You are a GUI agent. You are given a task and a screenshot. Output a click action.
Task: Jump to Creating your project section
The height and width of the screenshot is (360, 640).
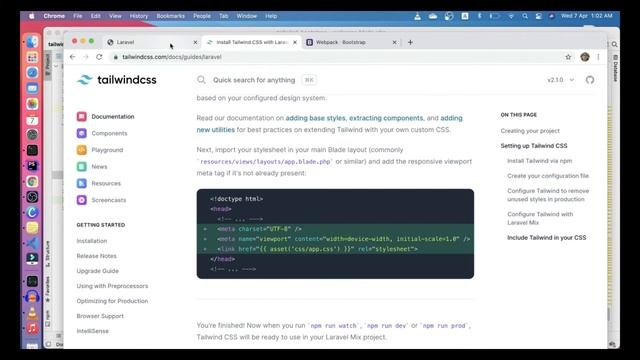click(x=530, y=131)
